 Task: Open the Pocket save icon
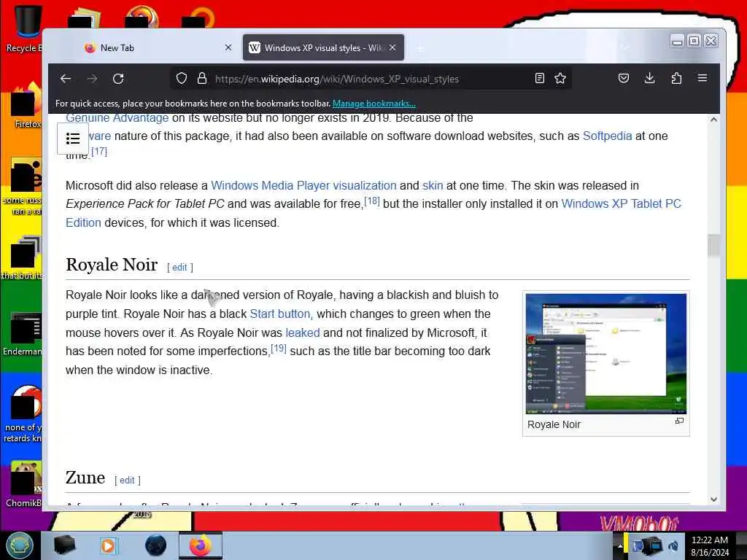coord(624,78)
